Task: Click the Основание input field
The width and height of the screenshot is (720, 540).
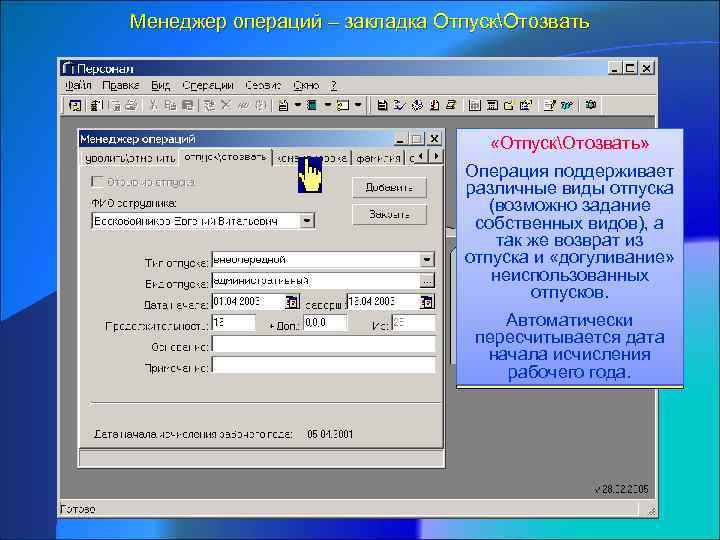Action: coord(323,344)
